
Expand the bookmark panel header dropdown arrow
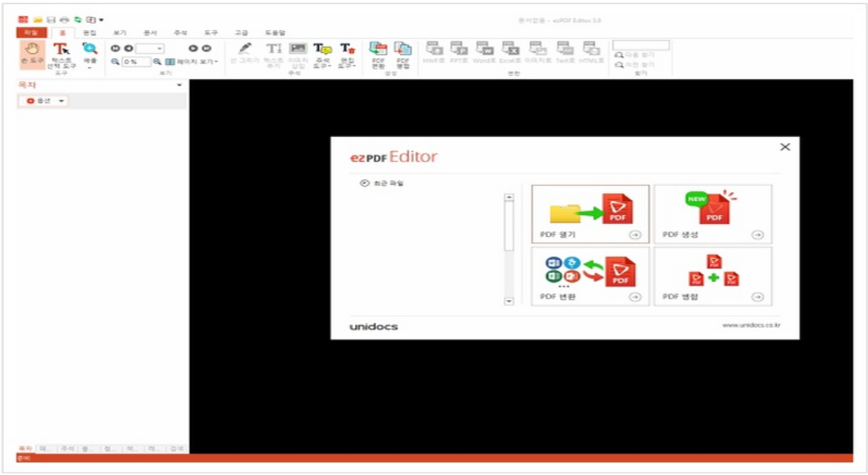coord(179,85)
